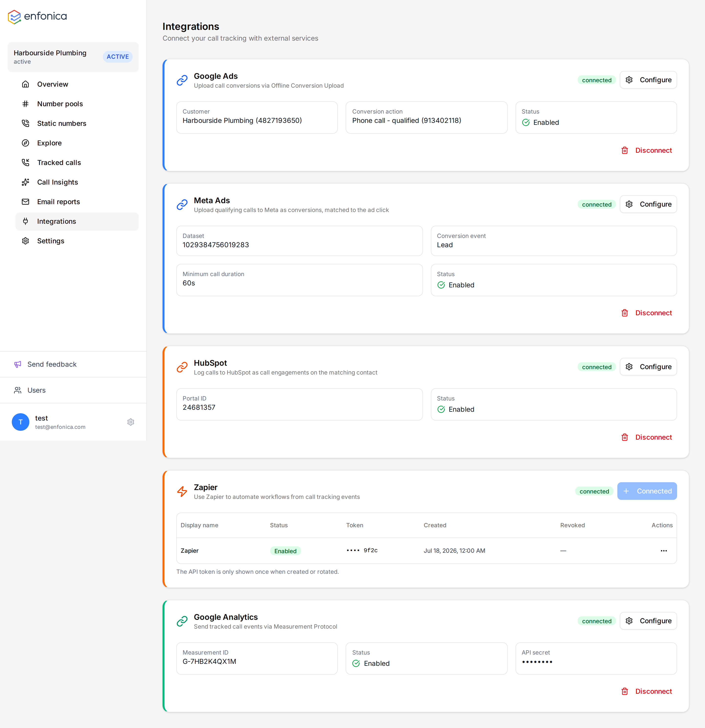Click the Overview home icon
705x728 pixels.
click(25, 84)
